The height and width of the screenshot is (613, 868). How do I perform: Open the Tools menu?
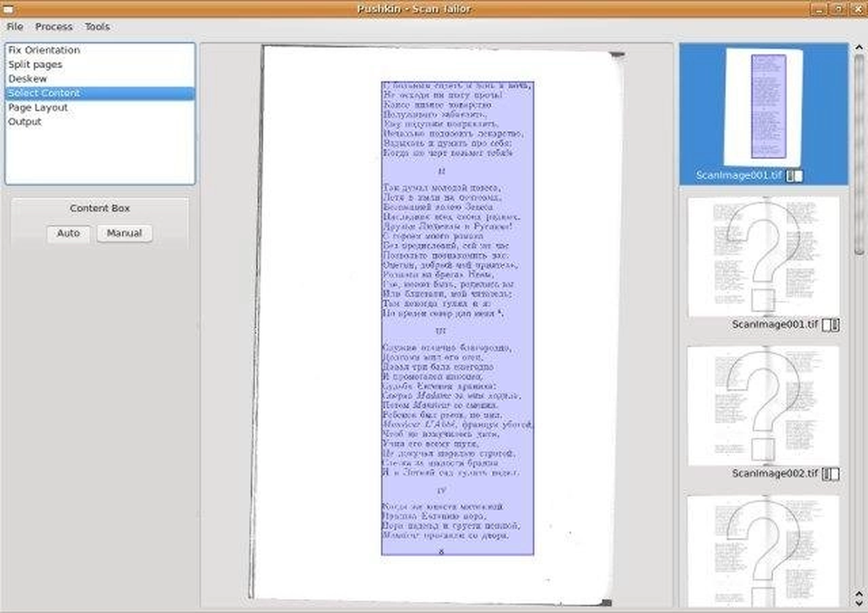97,26
